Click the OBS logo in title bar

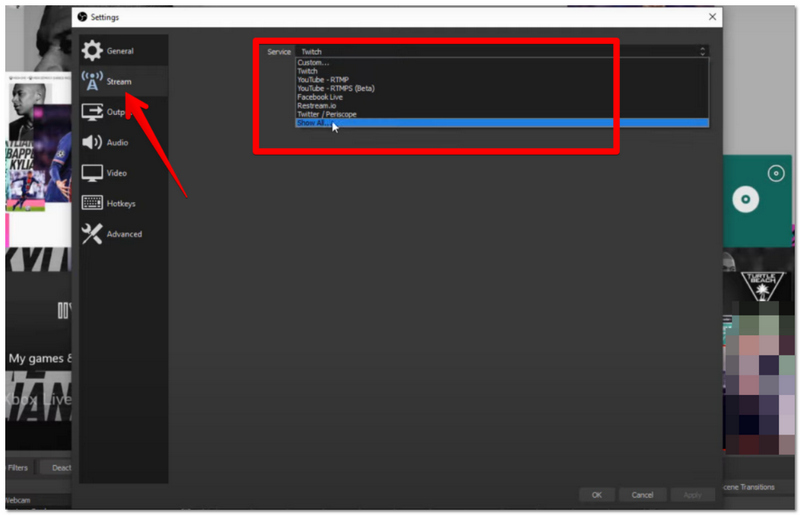coord(82,17)
